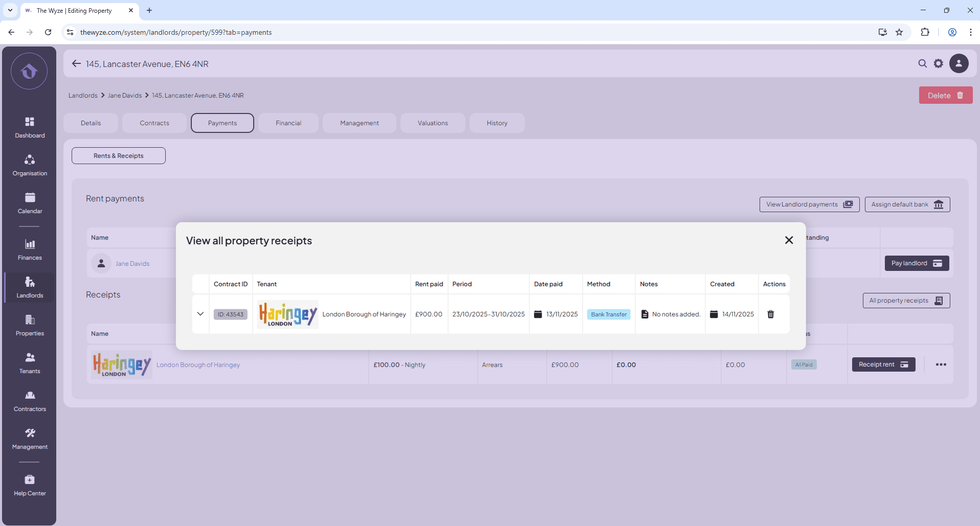980x526 pixels.
Task: Delete the receipt with the trash icon
Action: point(770,314)
